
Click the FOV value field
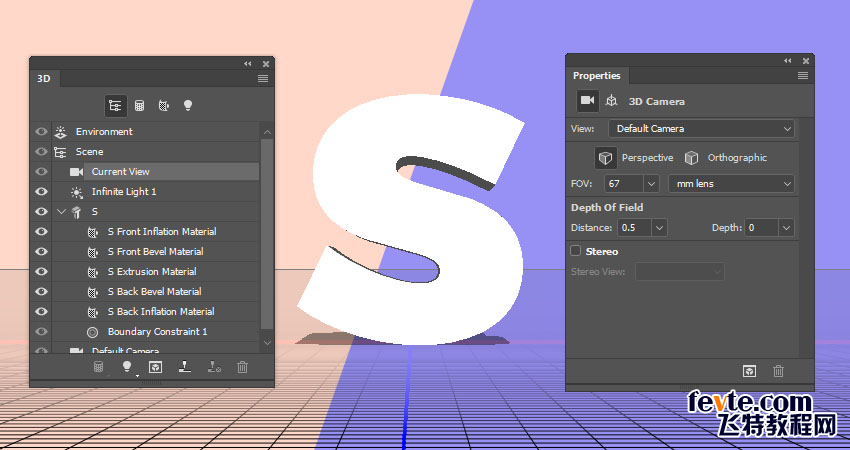coord(624,184)
